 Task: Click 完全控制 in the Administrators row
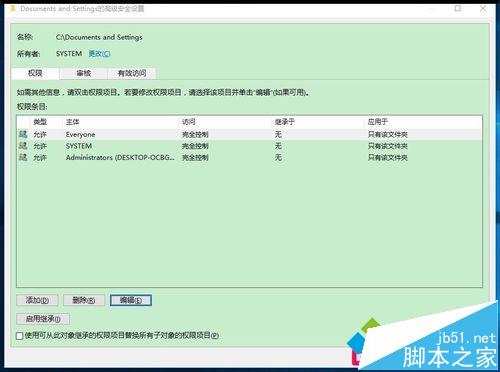(x=195, y=157)
